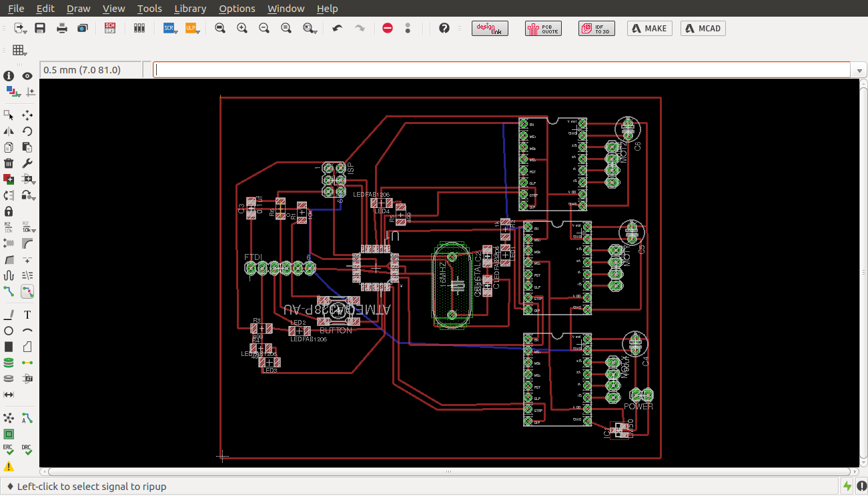
Task: Open the Library menu
Action: point(189,9)
